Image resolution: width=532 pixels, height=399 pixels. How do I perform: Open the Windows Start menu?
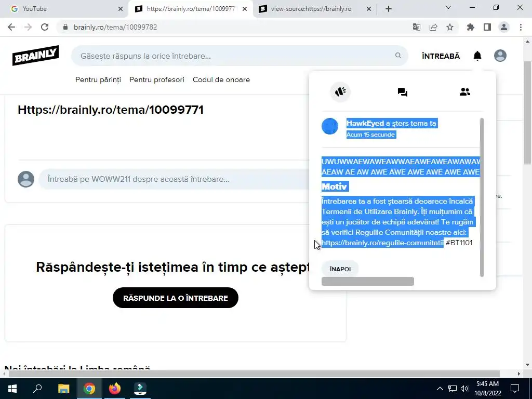pos(12,388)
